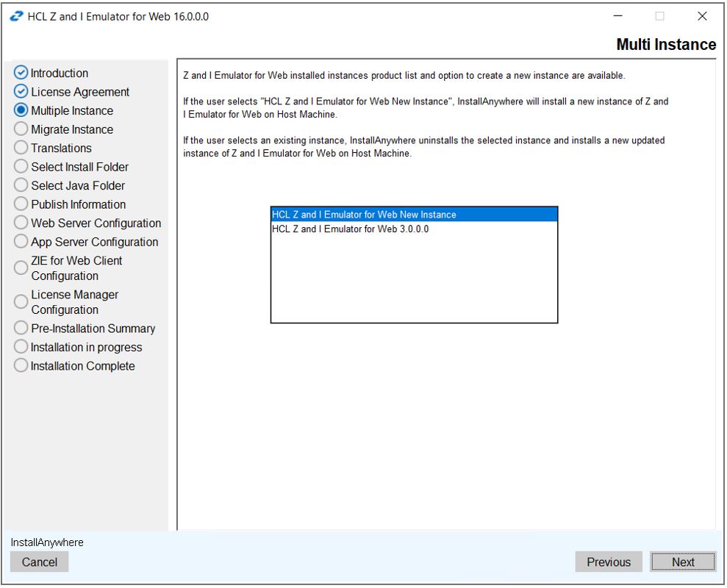Click the Installation Complete label
Screen dimensions: 727x588
pos(82,366)
